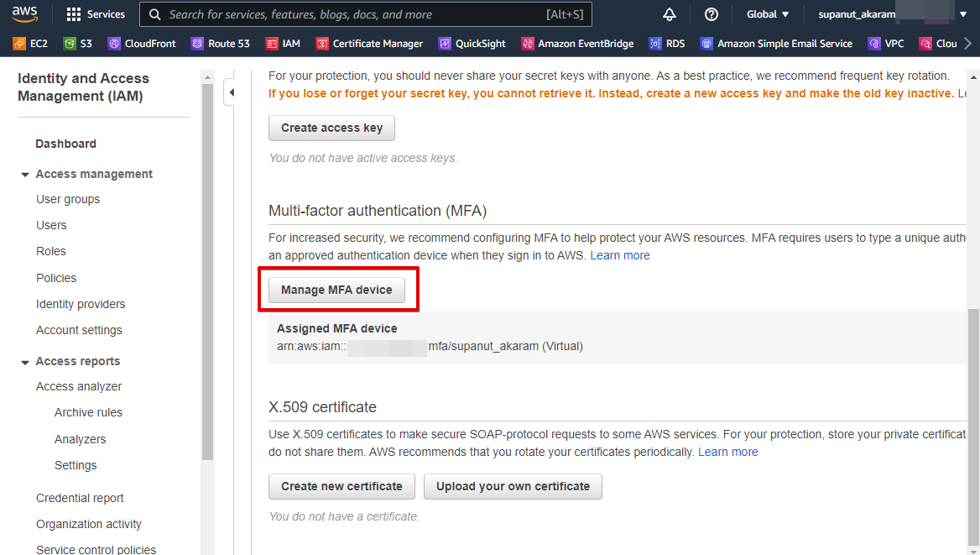Screen dimensions: 980x555
Task: Open the Global region selector
Action: 766,13
